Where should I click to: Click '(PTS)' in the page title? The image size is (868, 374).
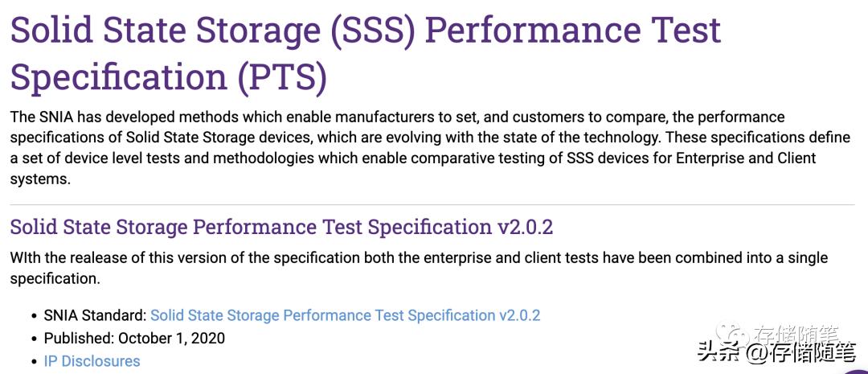coord(281,77)
